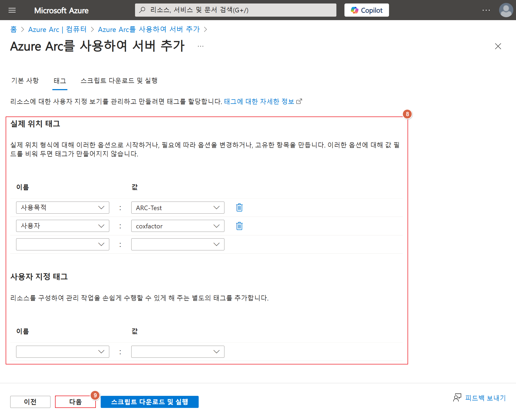516x420 pixels.
Task: Click the 다음 button
Action: 75,402
